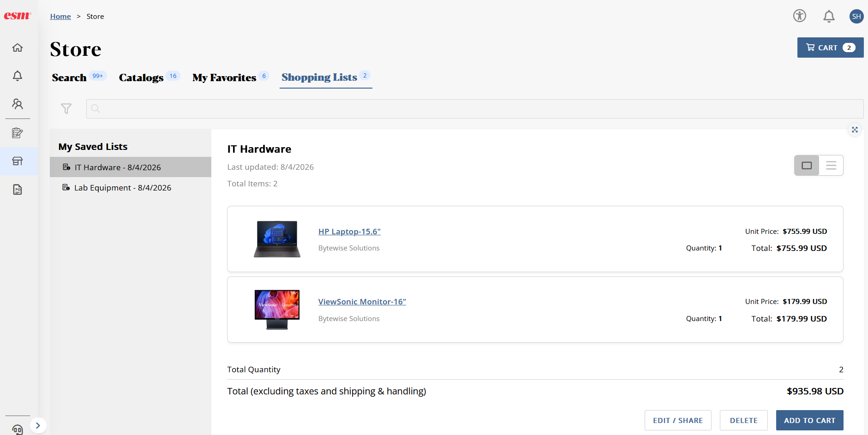
Task: Open the top-right notification bell
Action: (x=829, y=16)
